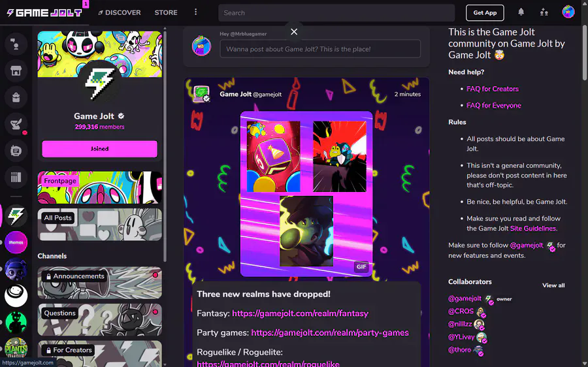The image size is (588, 367).
Task: Open the roguelike realm link
Action: point(268,364)
